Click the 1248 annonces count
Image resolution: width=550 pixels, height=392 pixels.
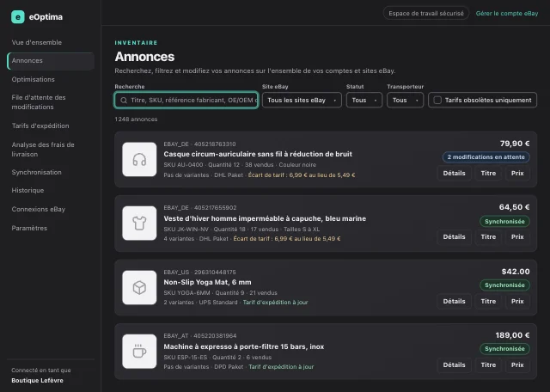pyautogui.click(x=136, y=119)
